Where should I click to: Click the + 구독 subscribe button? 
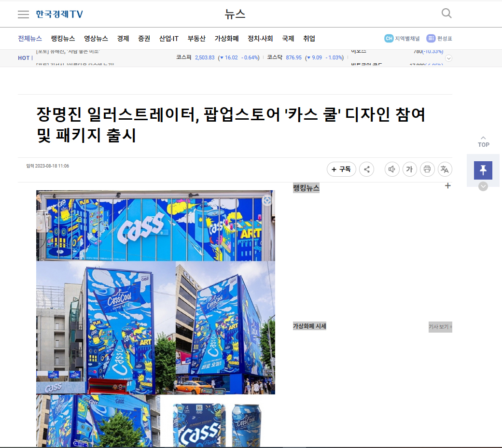341,169
